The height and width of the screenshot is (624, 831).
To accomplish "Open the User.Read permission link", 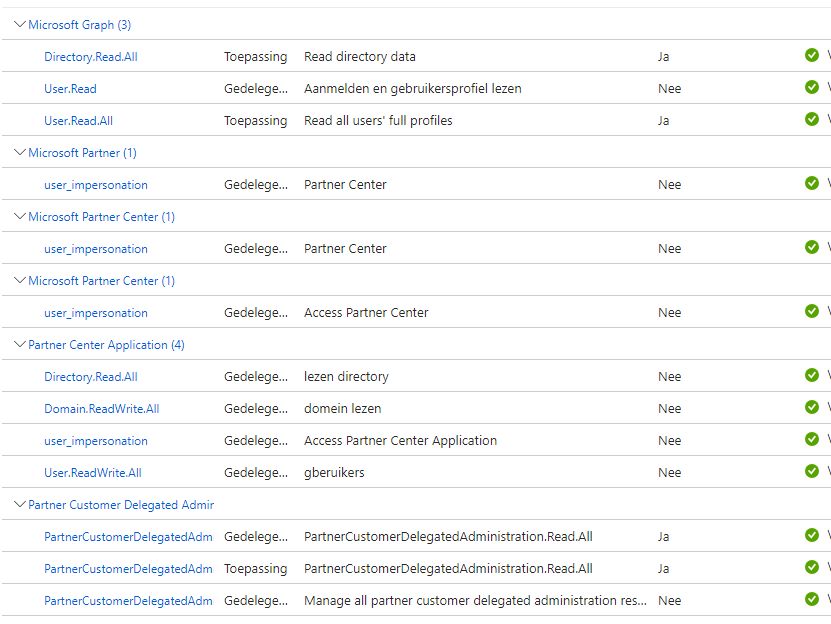I will [x=70, y=89].
